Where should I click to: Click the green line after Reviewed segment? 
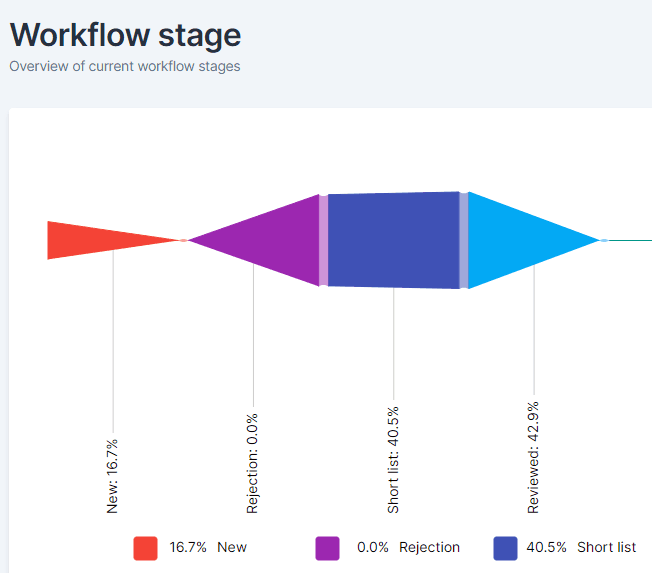630,240
